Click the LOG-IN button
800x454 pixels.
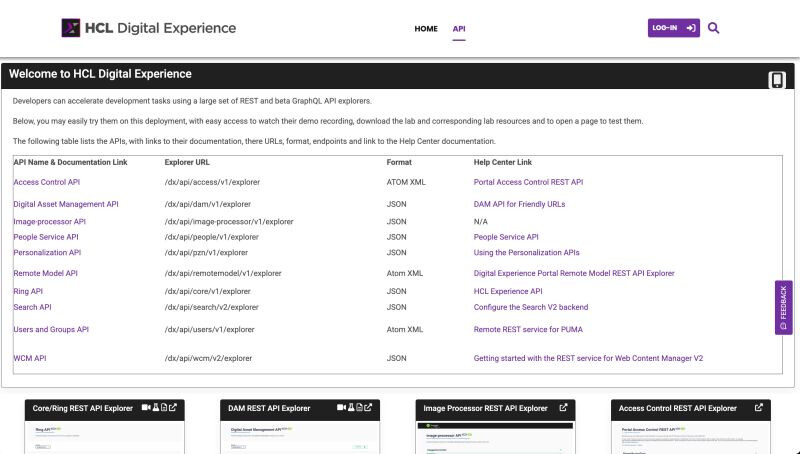[x=673, y=28]
